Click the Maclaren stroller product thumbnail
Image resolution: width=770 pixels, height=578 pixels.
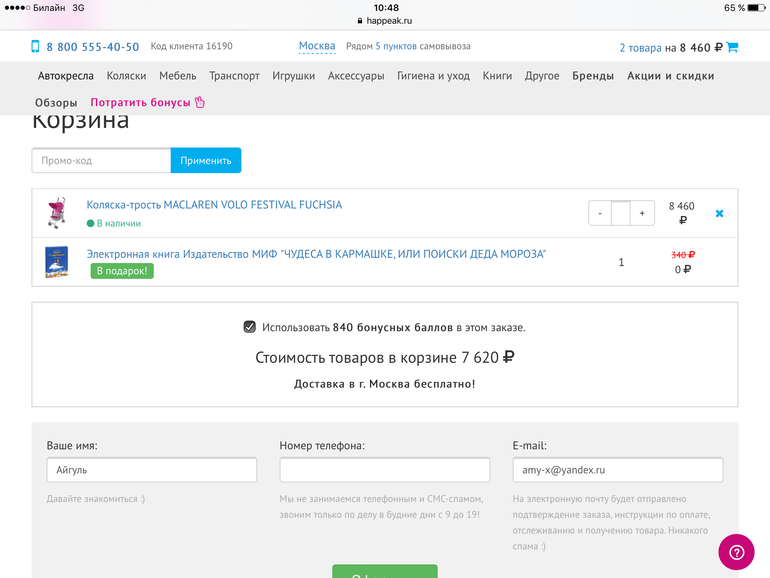point(57,213)
